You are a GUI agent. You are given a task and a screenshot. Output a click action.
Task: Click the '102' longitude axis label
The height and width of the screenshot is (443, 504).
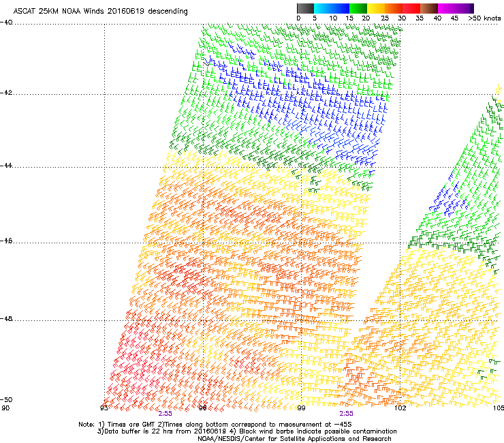tap(400, 408)
